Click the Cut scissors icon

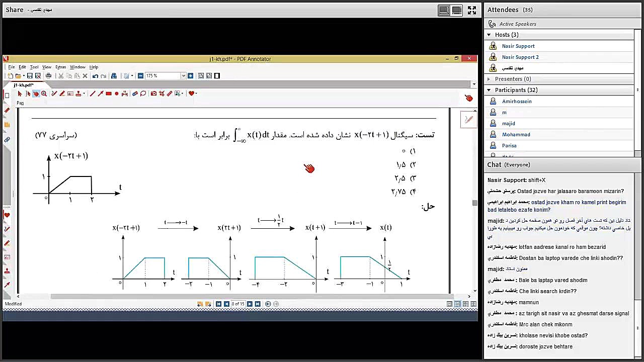click(61, 76)
